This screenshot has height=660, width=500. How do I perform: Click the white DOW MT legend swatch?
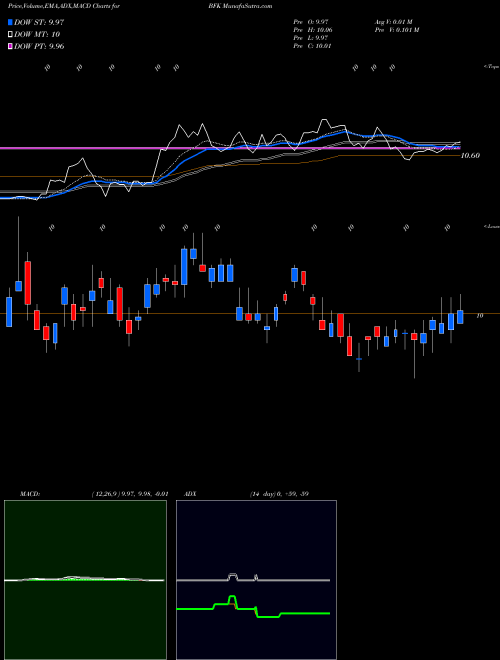pyautogui.click(x=10, y=35)
